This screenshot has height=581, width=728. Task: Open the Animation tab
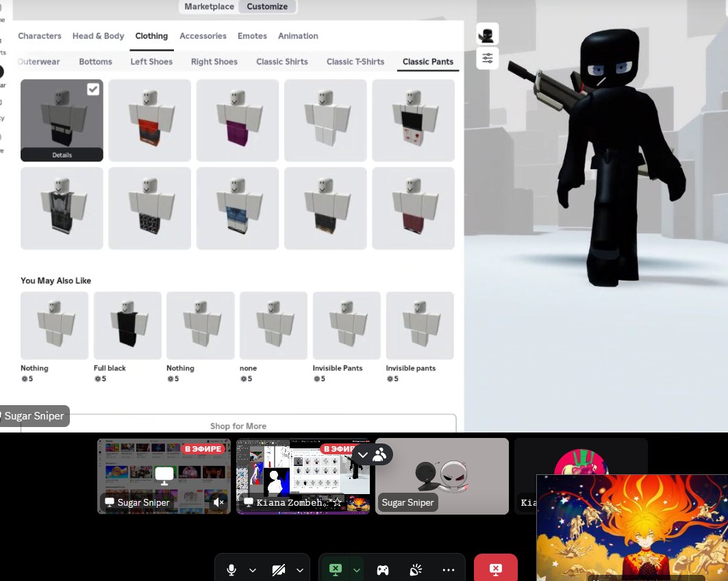[x=298, y=36]
